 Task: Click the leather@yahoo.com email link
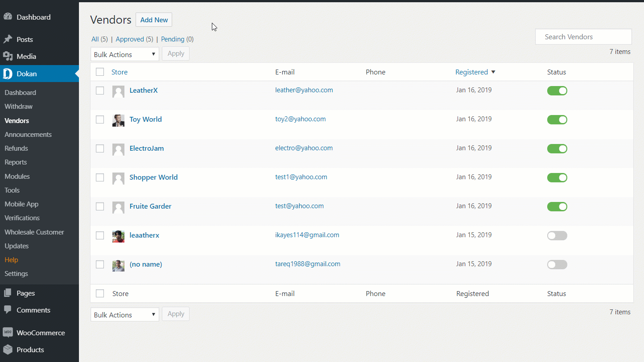304,90
